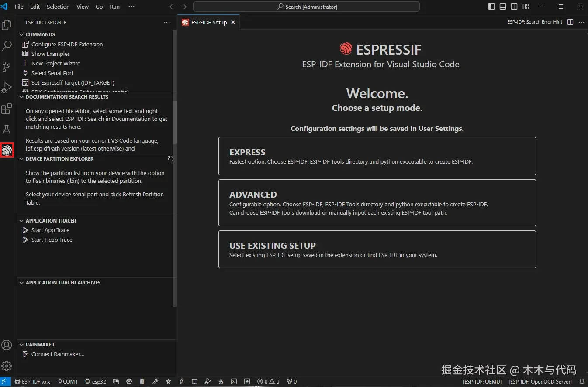Open the Extensions view
This screenshot has width=588, height=387.
[7, 109]
